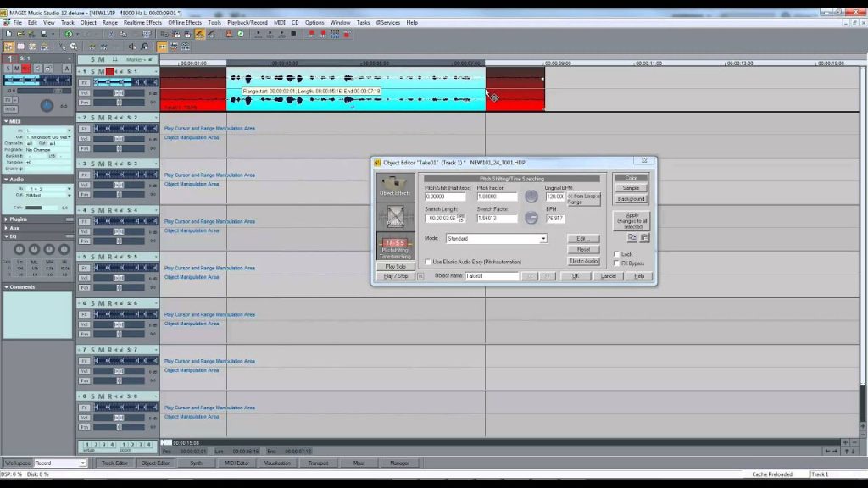The height and width of the screenshot is (488, 868).
Task: Click the toolbar Stop button
Action: (293, 34)
